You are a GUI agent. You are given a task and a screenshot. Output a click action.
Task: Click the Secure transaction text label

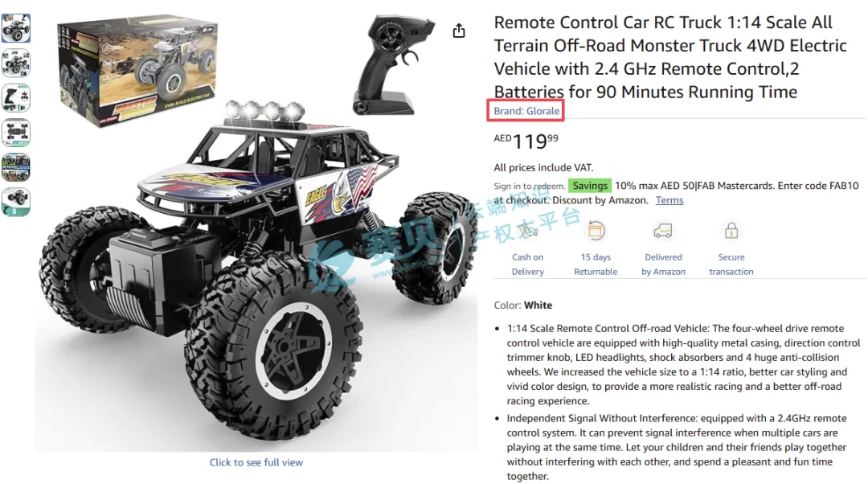point(731,265)
